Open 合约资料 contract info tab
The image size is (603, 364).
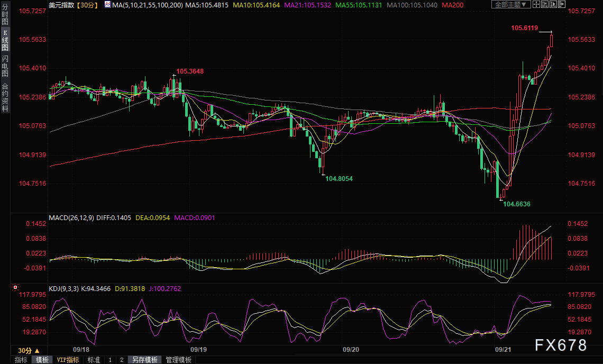[x=5, y=97]
